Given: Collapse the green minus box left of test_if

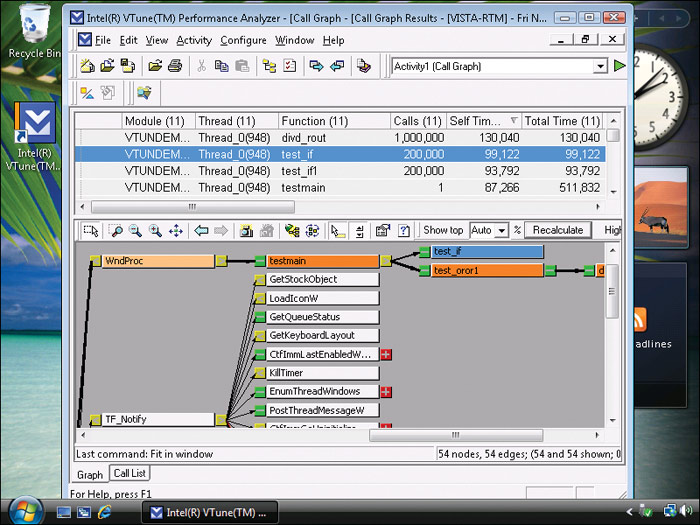Looking at the screenshot, I should coord(425,252).
